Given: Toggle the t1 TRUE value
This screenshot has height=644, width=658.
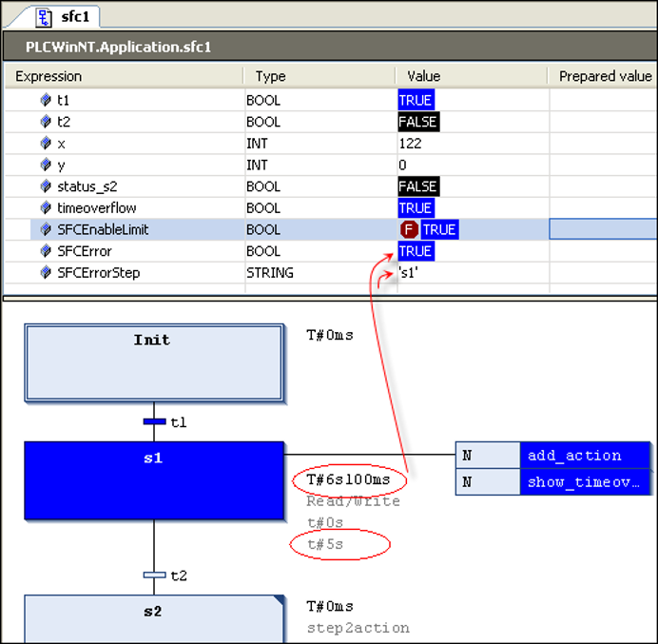Looking at the screenshot, I should click(416, 100).
